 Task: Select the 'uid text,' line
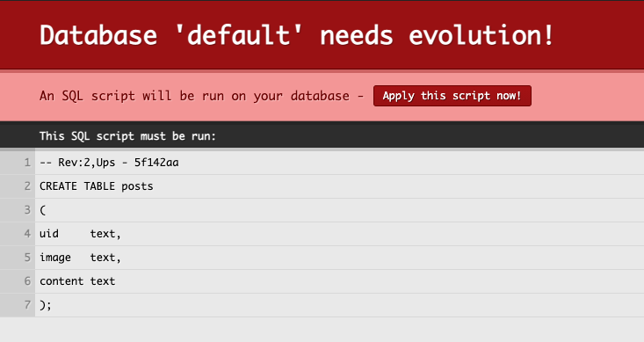[x=80, y=234]
